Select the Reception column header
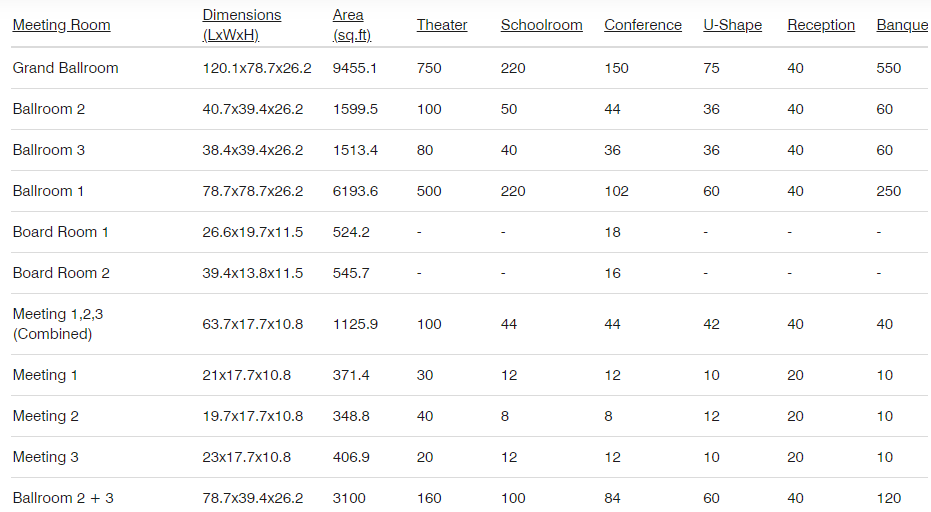 coord(821,25)
